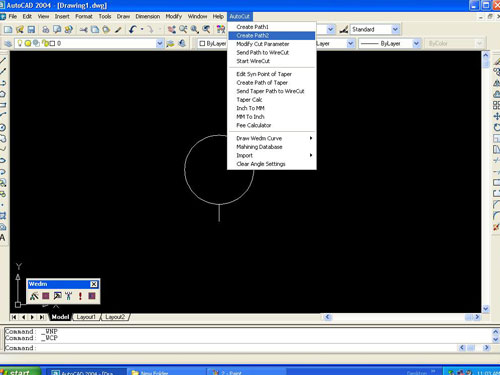Select the Zoom Window icon
Viewport: 500px width, 375px height.
(195, 30)
